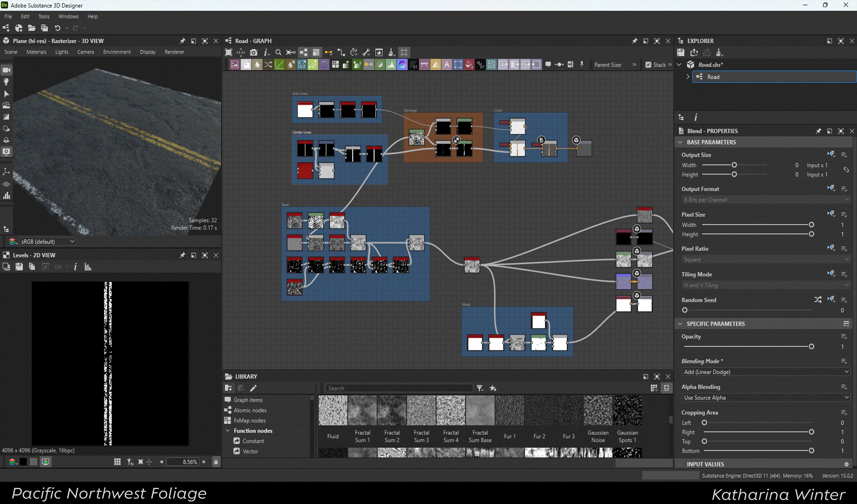Expand the Road graph tree item

tap(688, 77)
